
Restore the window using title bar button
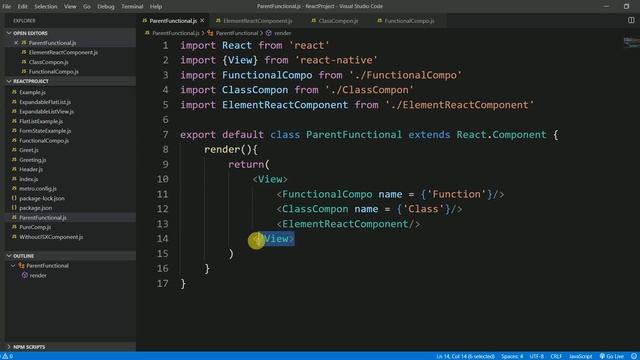pos(626,7)
